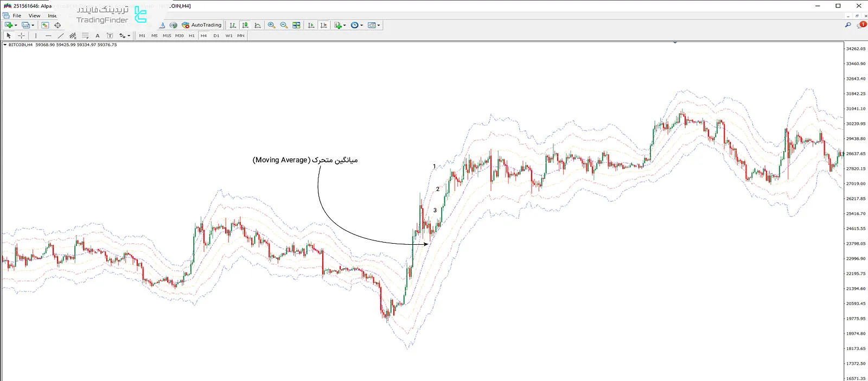Select the text label 'A' tool
The image size is (868, 381).
(98, 36)
